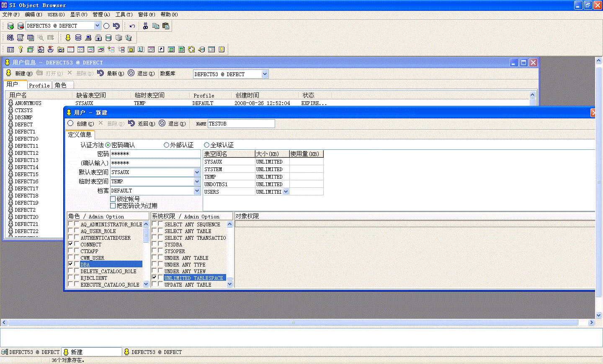The width and height of the screenshot is (603, 364).
Task: Click the padlock icon in toolbar
Action: 98,38
